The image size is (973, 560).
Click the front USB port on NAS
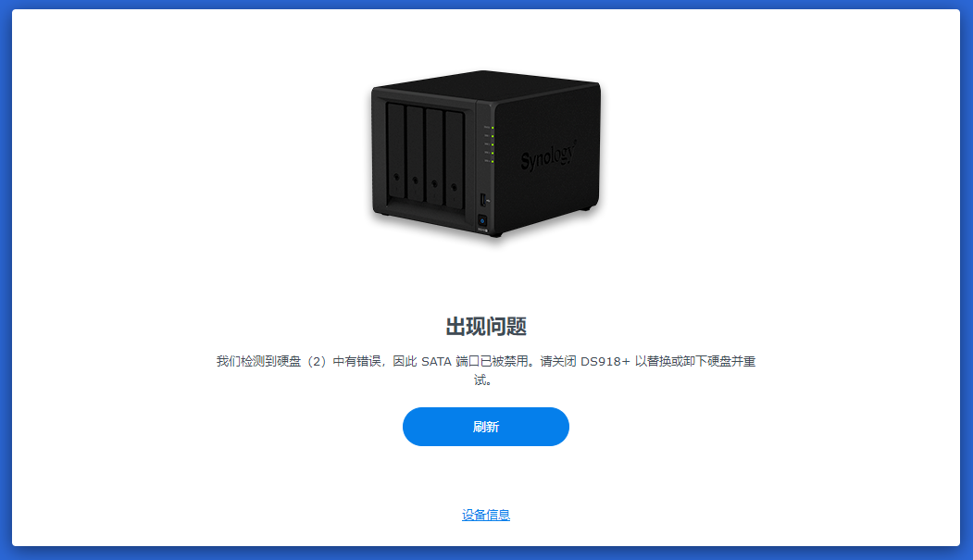coord(482,200)
